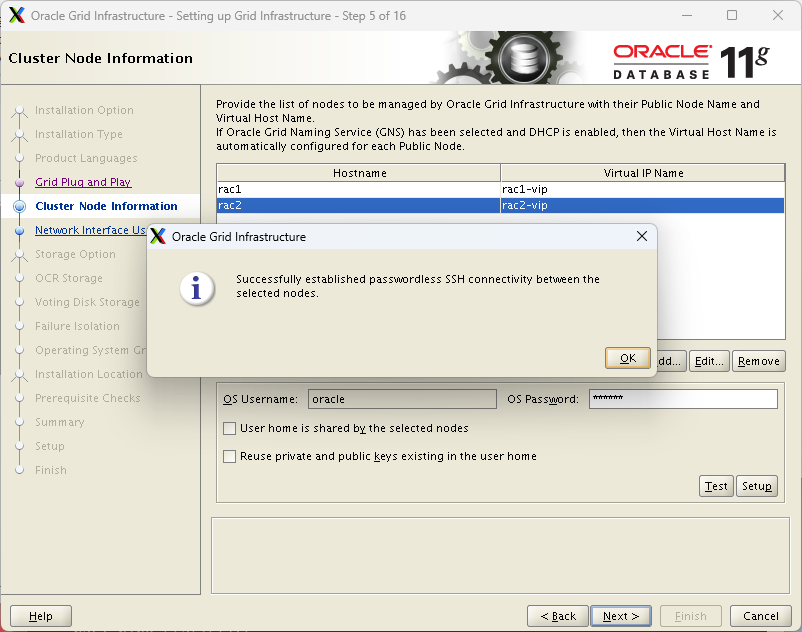Open the Network Interface Usage step link

91,230
